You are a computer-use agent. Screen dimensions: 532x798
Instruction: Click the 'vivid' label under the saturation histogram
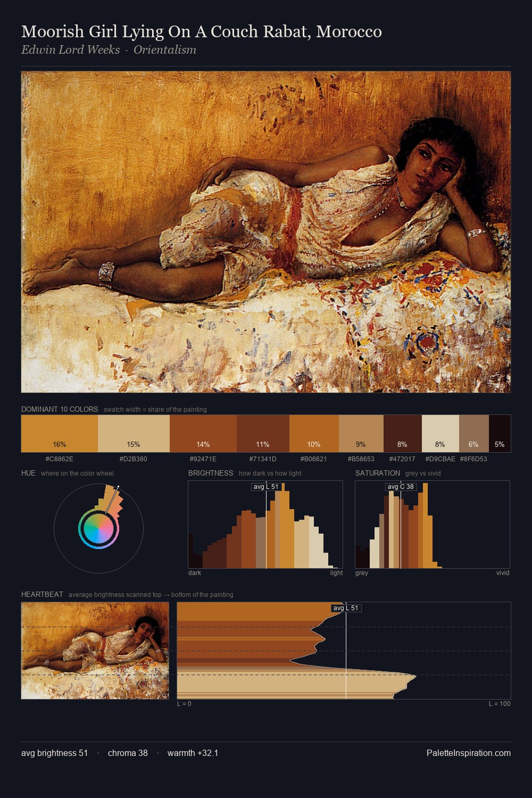(503, 573)
